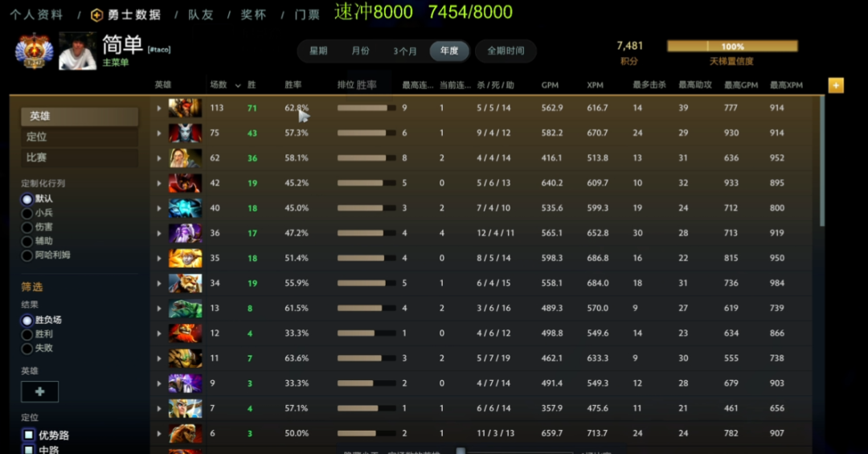Click the table's vertical scrollbar
The image size is (868, 454).
[x=822, y=161]
